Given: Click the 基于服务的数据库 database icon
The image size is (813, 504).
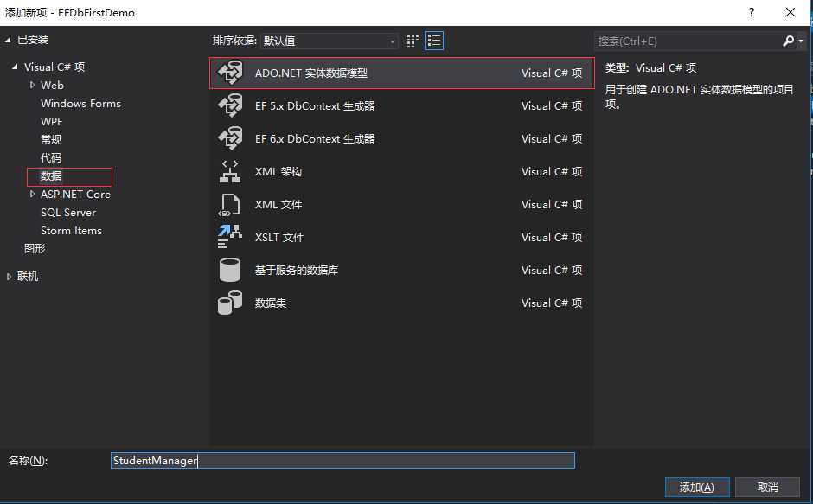Looking at the screenshot, I should 230,270.
